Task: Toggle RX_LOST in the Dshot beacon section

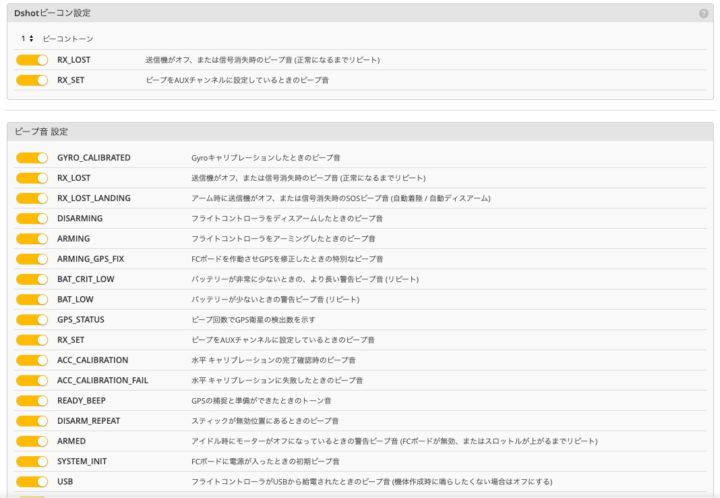Action: pyautogui.click(x=32, y=60)
